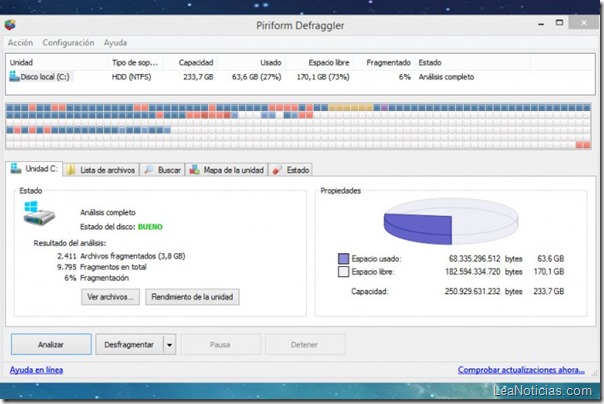The width and height of the screenshot is (604, 404).
Task: Expand the Desfragmentar dropdown arrow
Action: pos(169,344)
